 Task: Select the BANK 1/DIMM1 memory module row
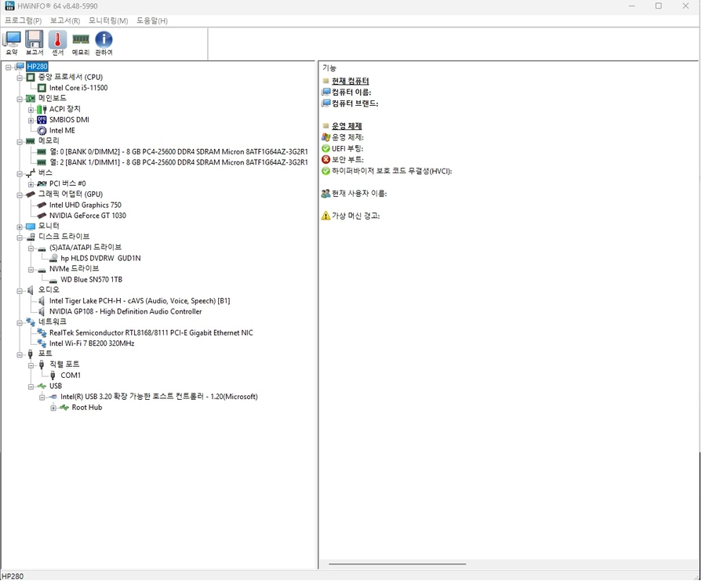pyautogui.click(x=179, y=163)
